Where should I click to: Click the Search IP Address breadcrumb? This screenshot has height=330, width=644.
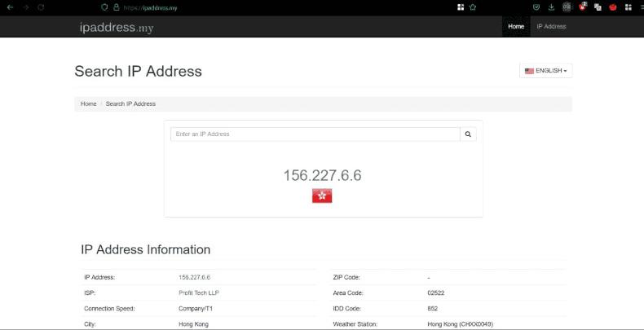coord(130,103)
